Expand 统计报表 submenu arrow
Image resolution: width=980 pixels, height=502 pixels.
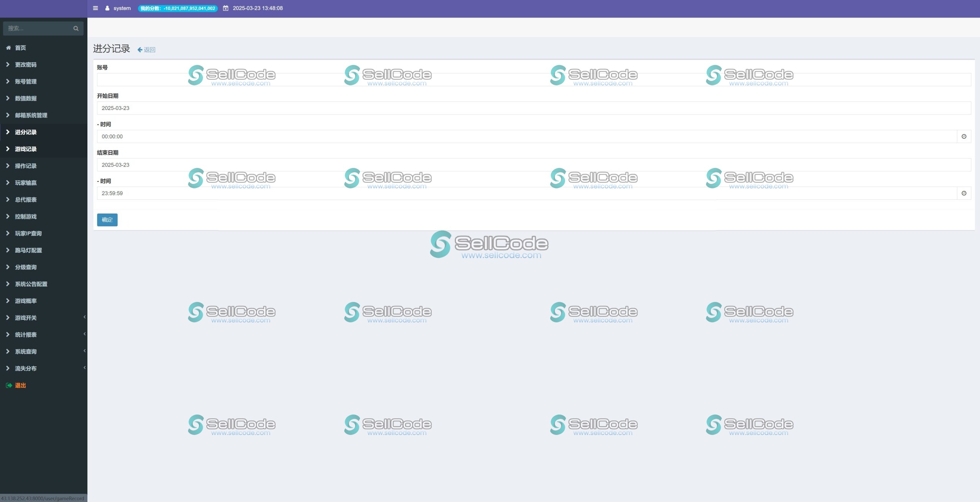85,334
